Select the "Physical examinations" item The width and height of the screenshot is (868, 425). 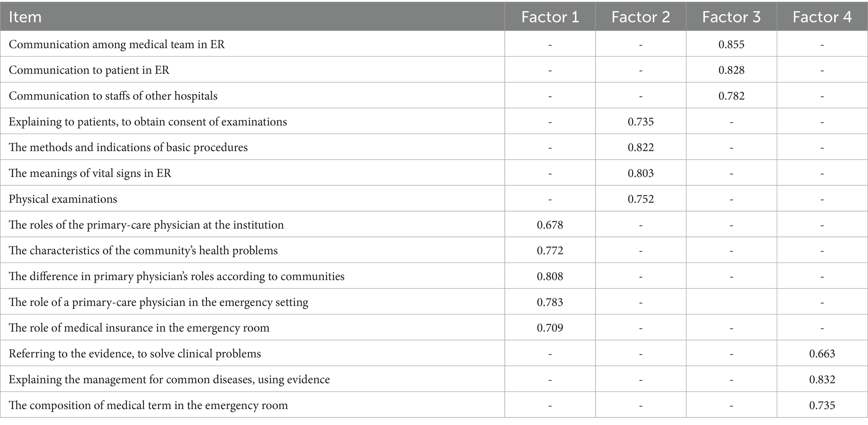click(x=63, y=199)
